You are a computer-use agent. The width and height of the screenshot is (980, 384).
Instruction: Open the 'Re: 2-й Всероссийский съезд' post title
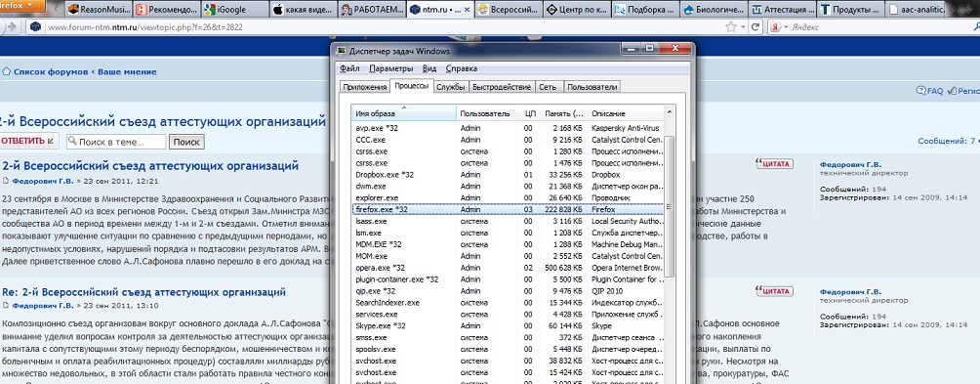tap(144, 292)
